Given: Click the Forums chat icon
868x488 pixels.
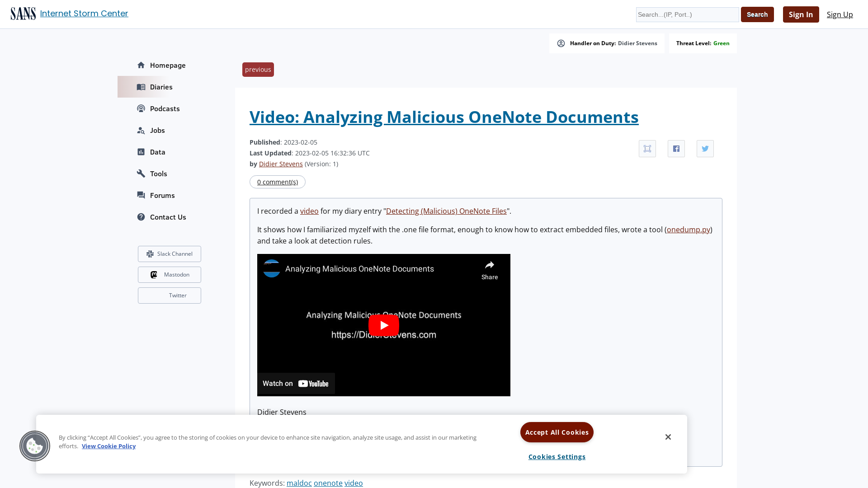Looking at the screenshot, I should coord(141,195).
